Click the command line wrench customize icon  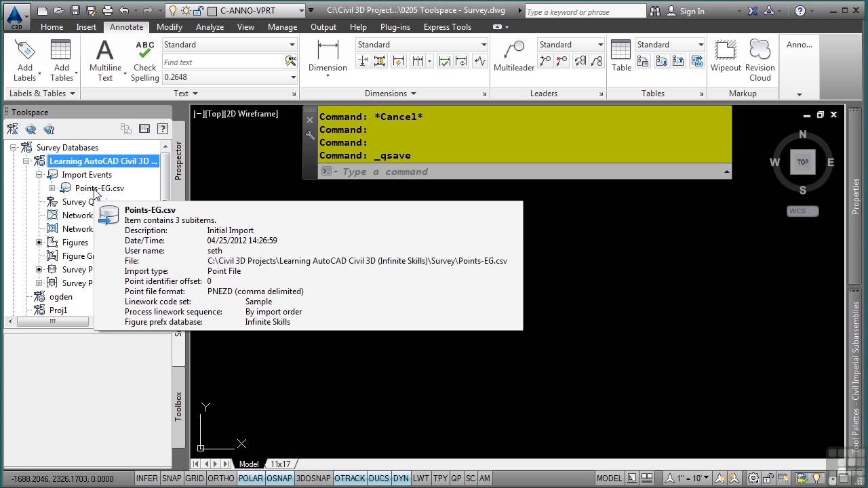310,136
